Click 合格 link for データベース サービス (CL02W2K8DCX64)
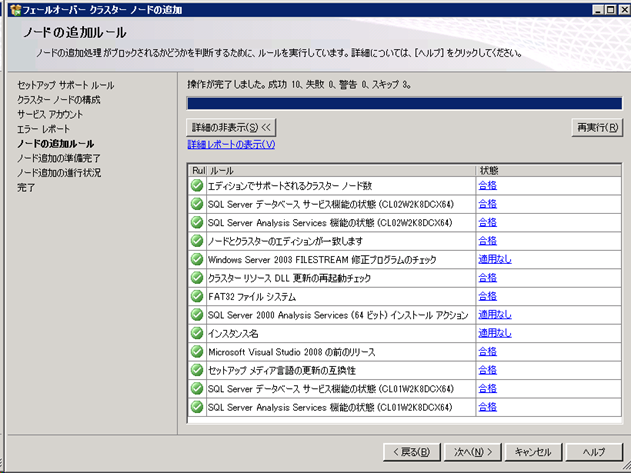 [487, 204]
